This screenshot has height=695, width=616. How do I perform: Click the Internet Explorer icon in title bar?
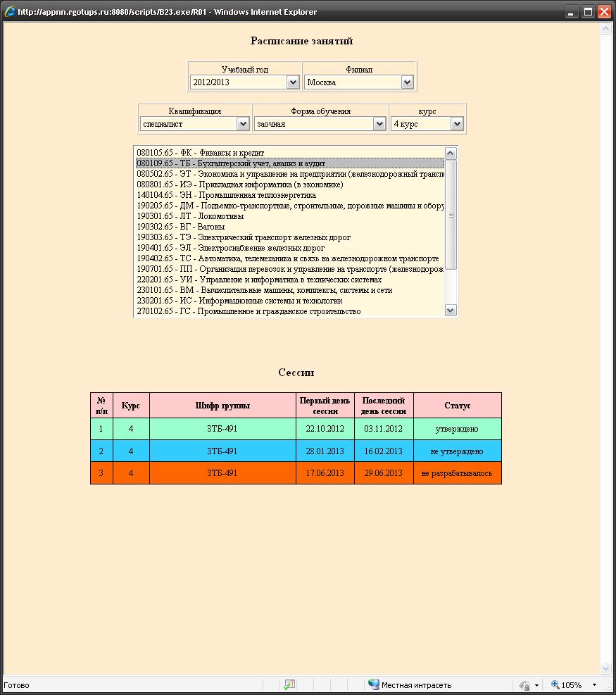click(x=10, y=11)
